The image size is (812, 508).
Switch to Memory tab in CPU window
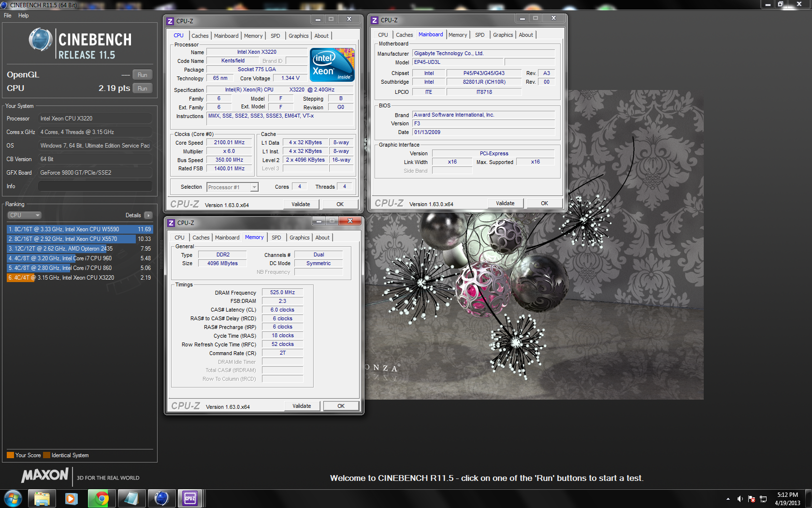(253, 36)
